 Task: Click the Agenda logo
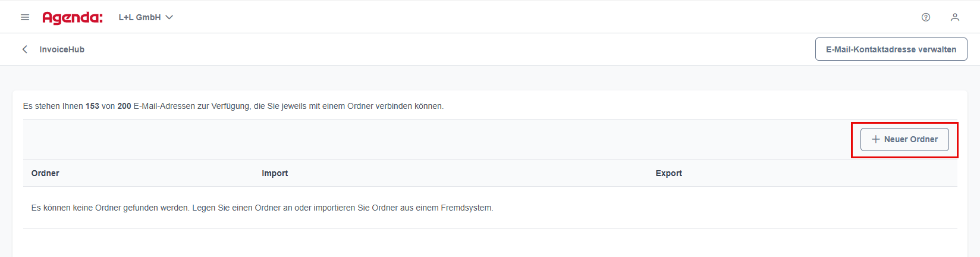pos(73,18)
